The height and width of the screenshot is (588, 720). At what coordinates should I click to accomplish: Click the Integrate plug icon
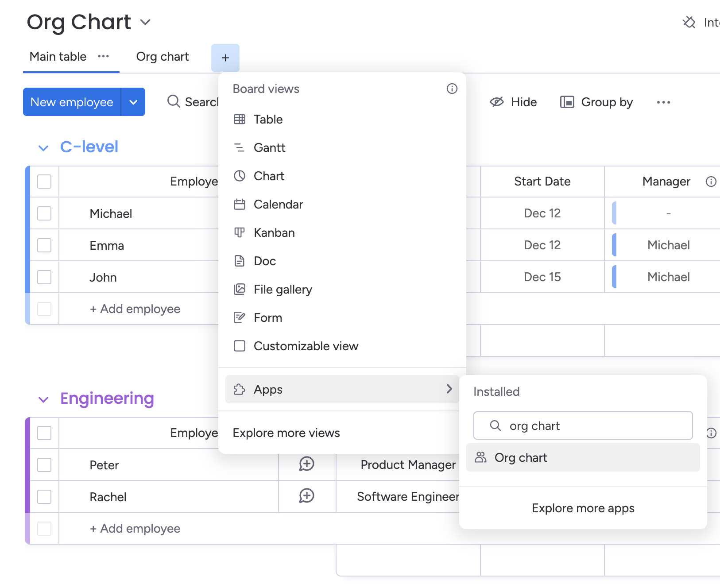689,22
